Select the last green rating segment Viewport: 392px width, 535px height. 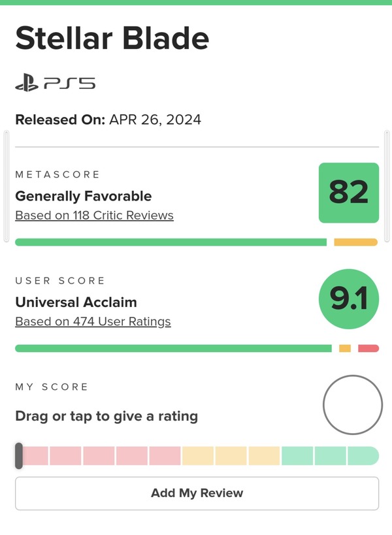363,456
